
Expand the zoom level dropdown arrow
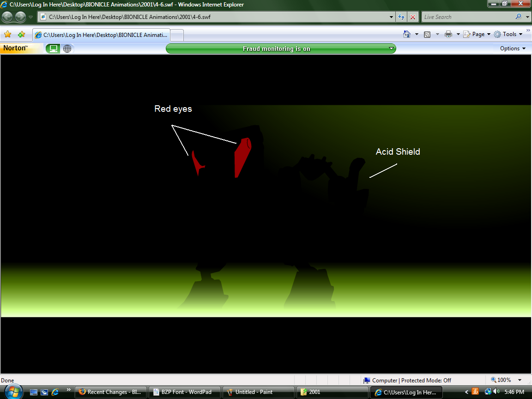520,380
